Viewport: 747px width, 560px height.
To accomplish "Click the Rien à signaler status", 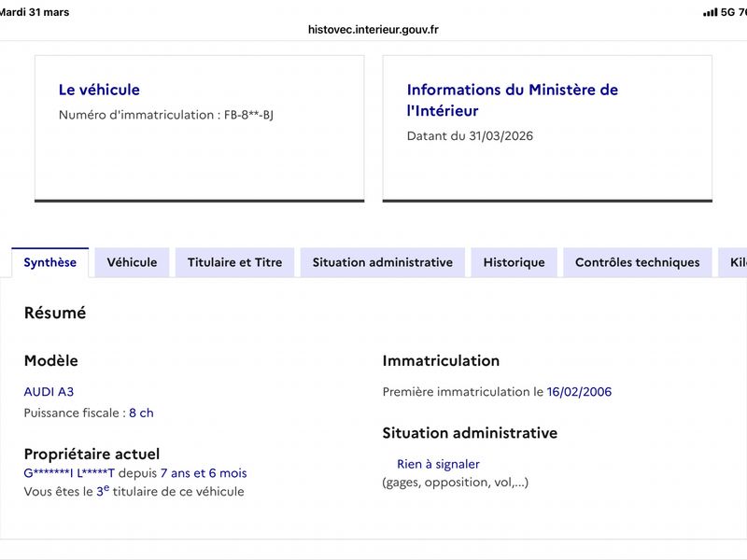I will (438, 464).
